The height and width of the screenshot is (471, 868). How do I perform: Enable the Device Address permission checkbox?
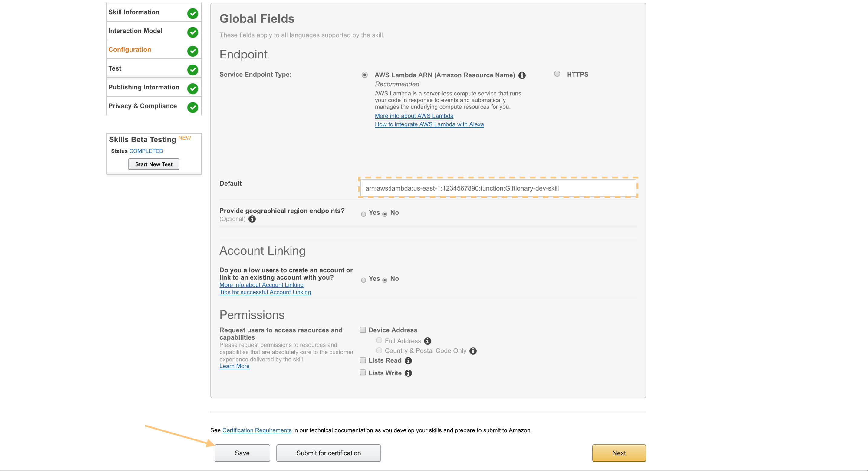tap(363, 330)
